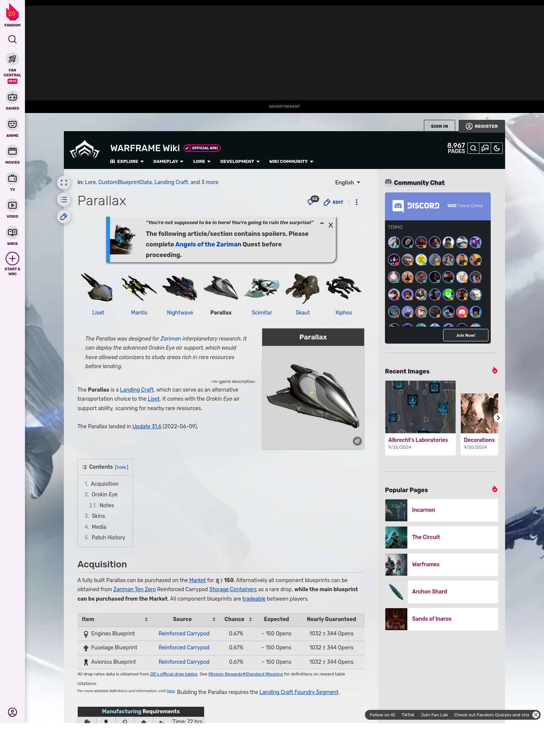Advance Recent Images carousel arrow

pos(498,418)
